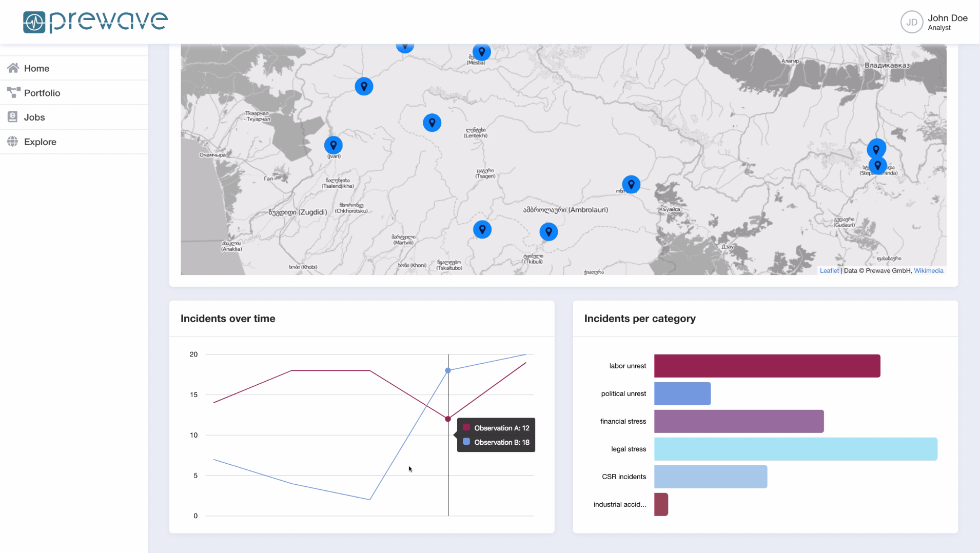Open the Portfolio sidebar item
The image size is (980, 553).
(42, 93)
